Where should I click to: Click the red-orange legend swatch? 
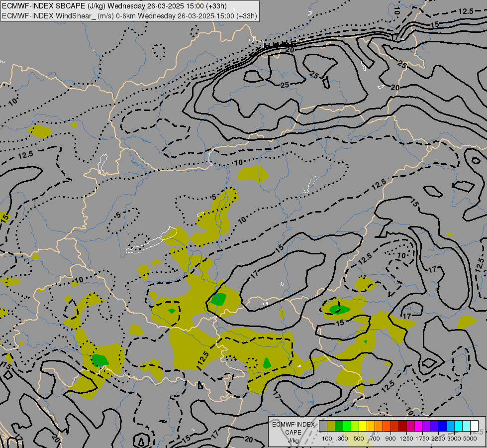coord(387,426)
